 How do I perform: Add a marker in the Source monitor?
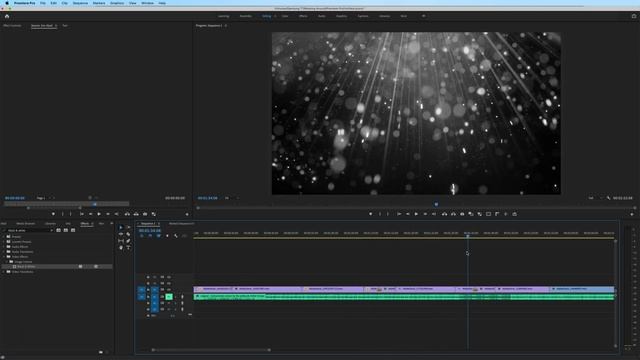pos(53,214)
